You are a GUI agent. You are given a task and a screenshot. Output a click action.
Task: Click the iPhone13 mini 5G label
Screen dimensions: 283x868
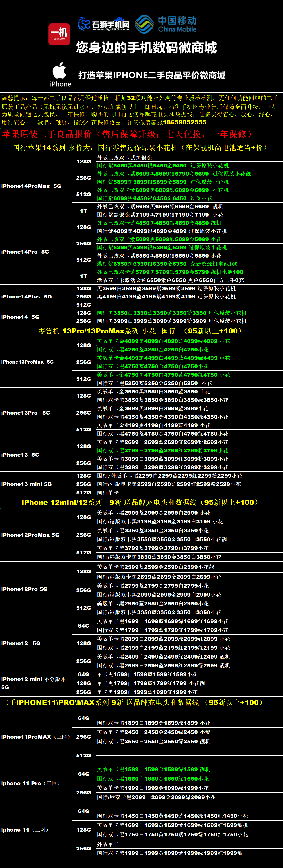pyautogui.click(x=27, y=484)
